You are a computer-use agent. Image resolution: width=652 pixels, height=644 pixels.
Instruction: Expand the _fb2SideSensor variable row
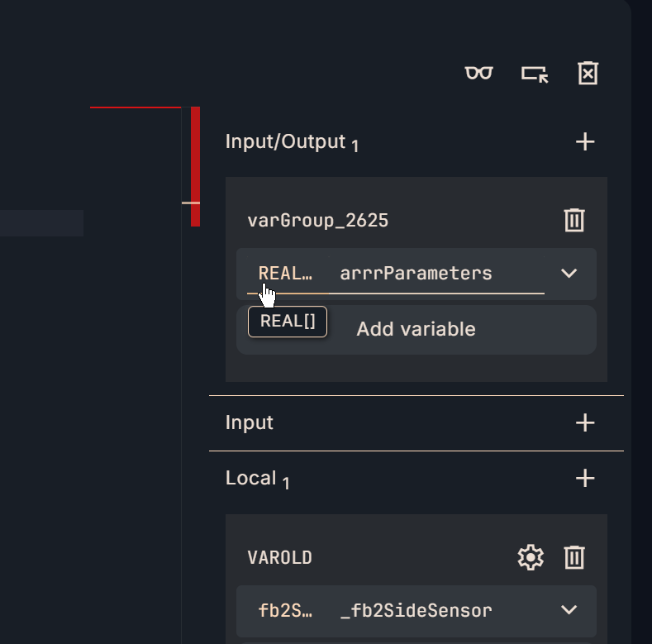point(569,610)
